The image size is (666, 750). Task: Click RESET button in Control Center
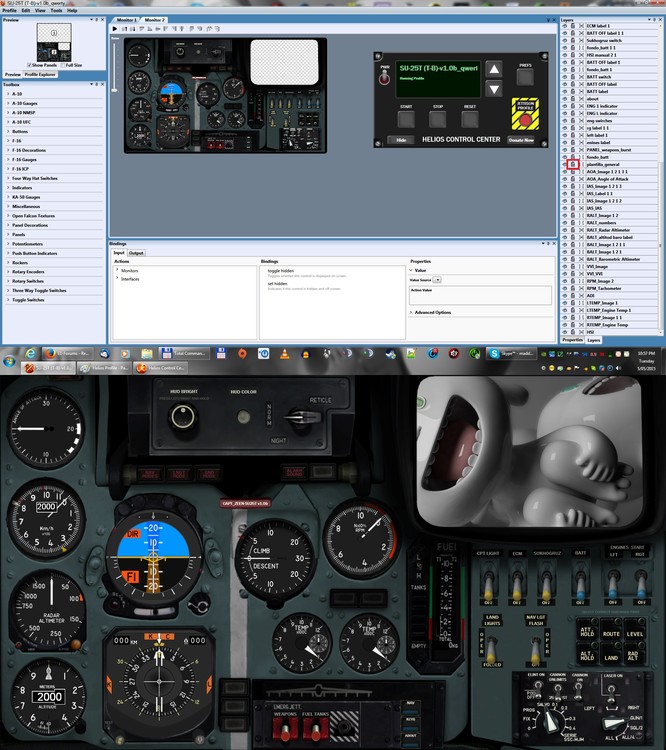(470, 119)
